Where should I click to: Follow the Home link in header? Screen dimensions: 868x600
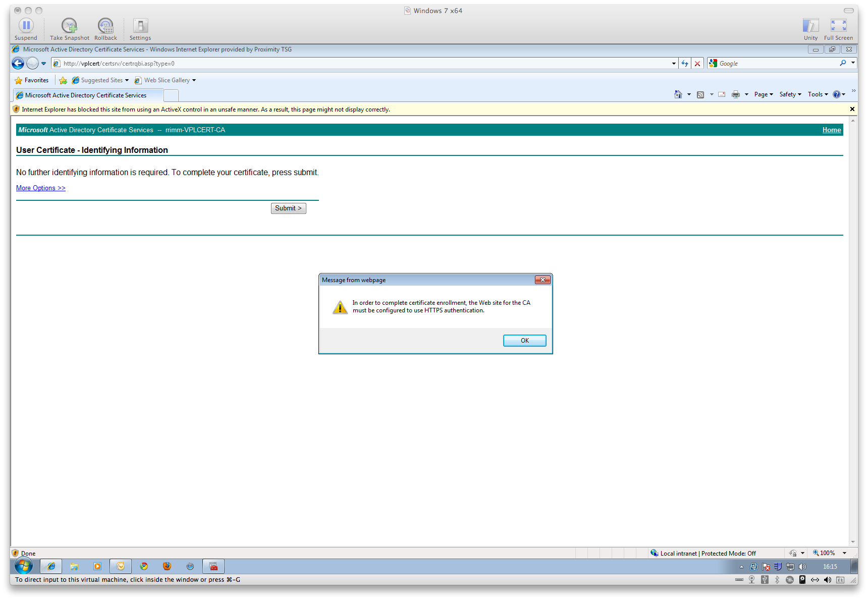point(831,130)
